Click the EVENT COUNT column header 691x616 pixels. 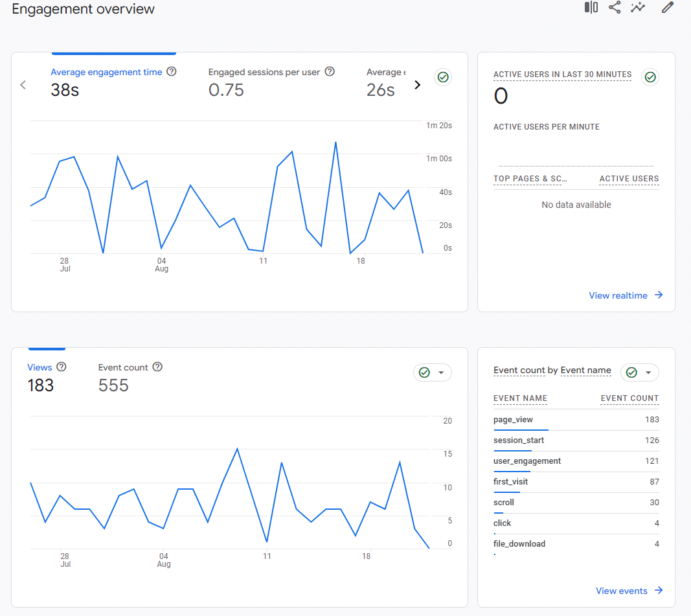[629, 398]
